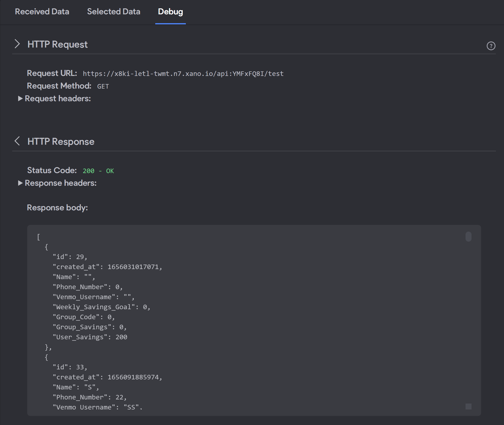This screenshot has height=425, width=504.
Task: Expand the HTTP Request section chevron
Action: click(17, 44)
